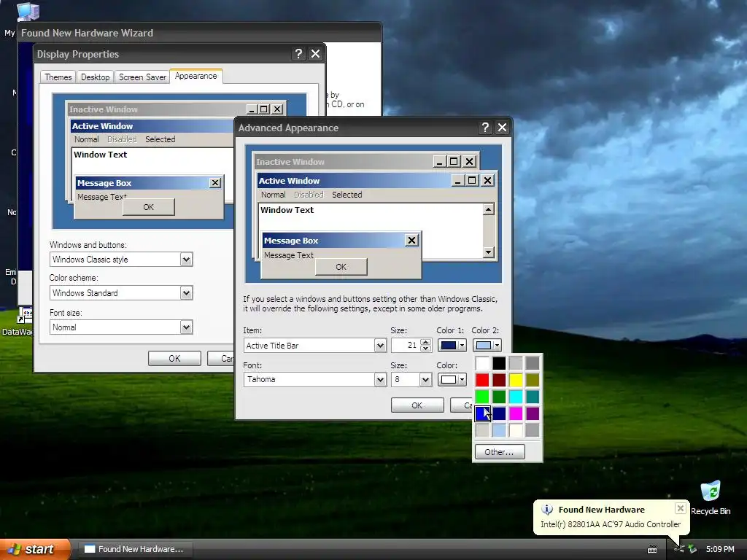Open the Recycle Bin desktop icon

pyautogui.click(x=711, y=497)
